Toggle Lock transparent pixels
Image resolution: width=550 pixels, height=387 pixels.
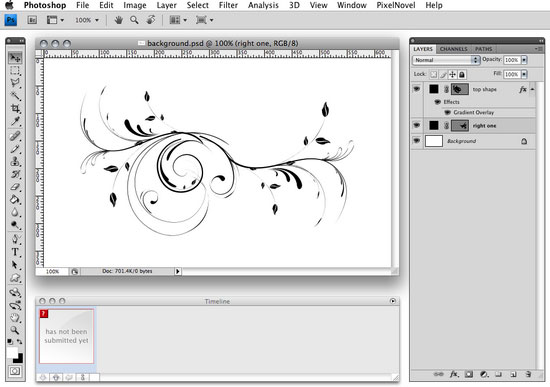tap(434, 74)
